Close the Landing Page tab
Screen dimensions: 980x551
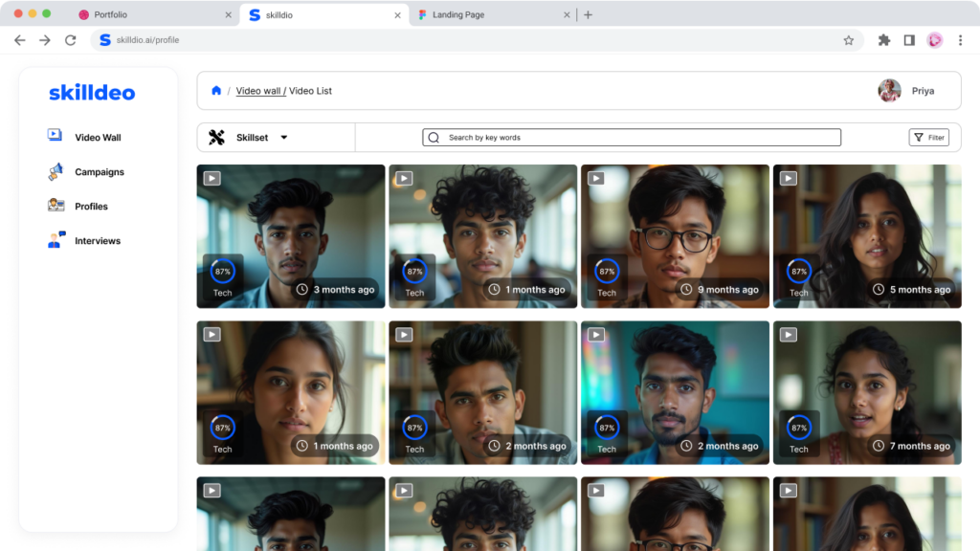coord(567,15)
